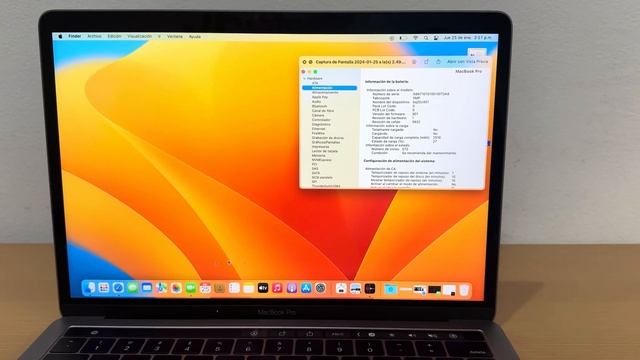Collapse the Hardware section in sidebar
640x360 pixels.
tap(304, 78)
